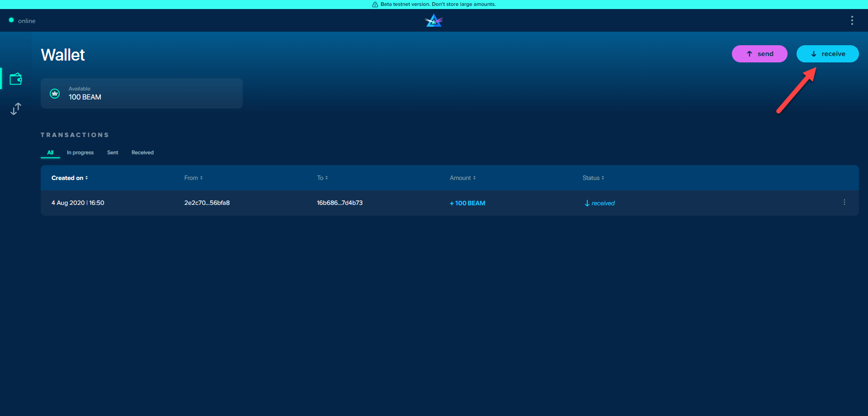Viewport: 868px width, 416px height.
Task: Sort transactions by Amount column
Action: pyautogui.click(x=462, y=178)
